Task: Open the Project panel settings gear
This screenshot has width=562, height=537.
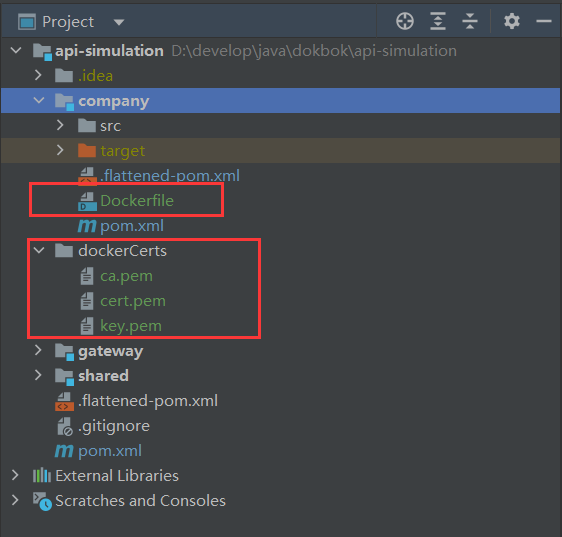Action: pos(511,21)
